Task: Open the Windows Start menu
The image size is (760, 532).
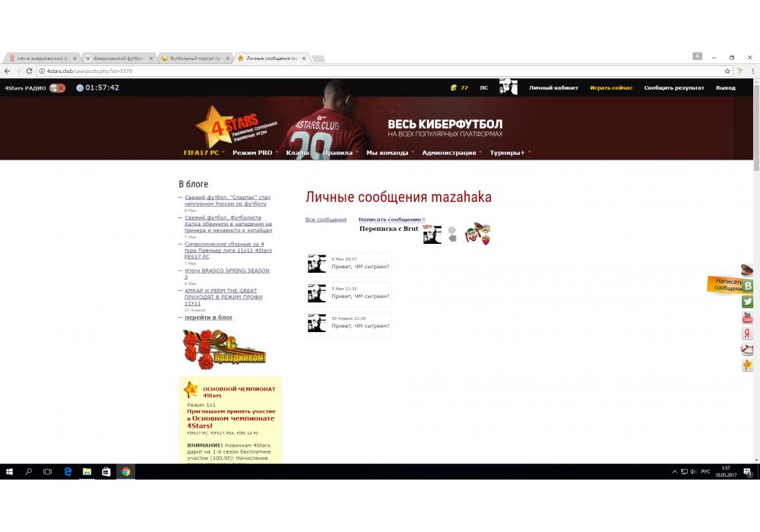Action: [x=9, y=471]
